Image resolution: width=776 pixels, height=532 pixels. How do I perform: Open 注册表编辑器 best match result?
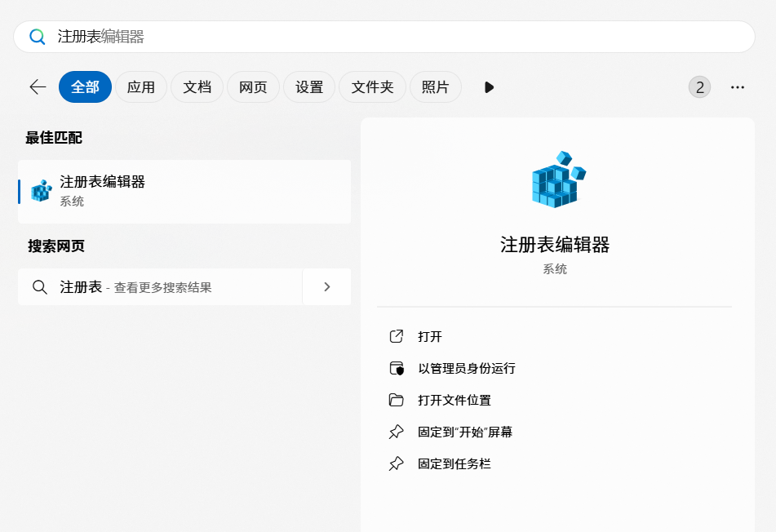pos(184,191)
